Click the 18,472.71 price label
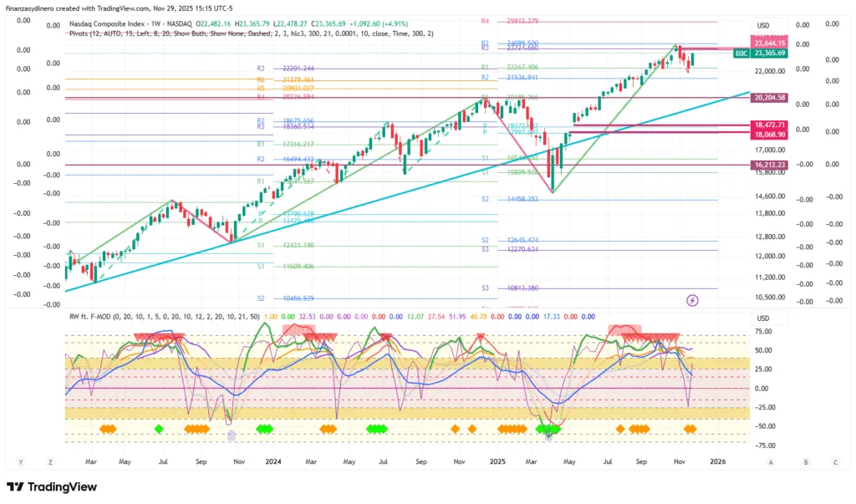 [769, 125]
